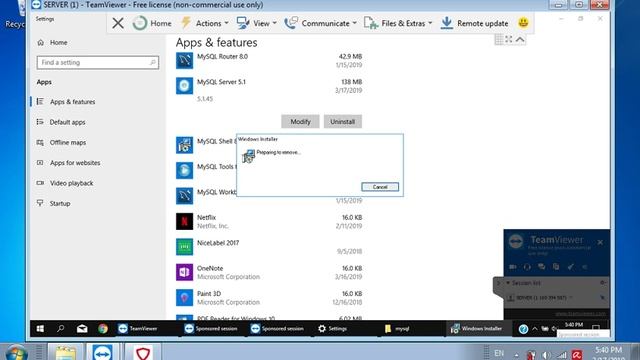Cancel the Windows Installer dialog
The width and height of the screenshot is (640, 360).
(x=380, y=187)
